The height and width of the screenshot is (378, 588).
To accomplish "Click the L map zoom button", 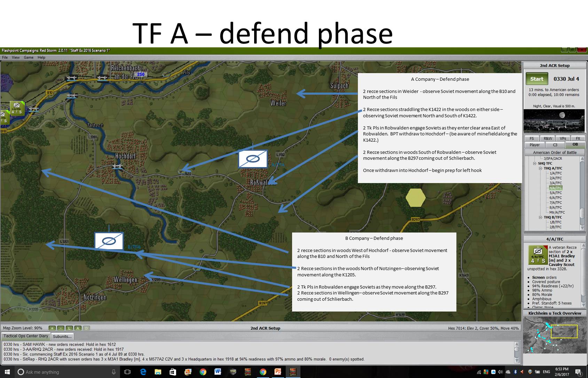I will click(x=69, y=328).
